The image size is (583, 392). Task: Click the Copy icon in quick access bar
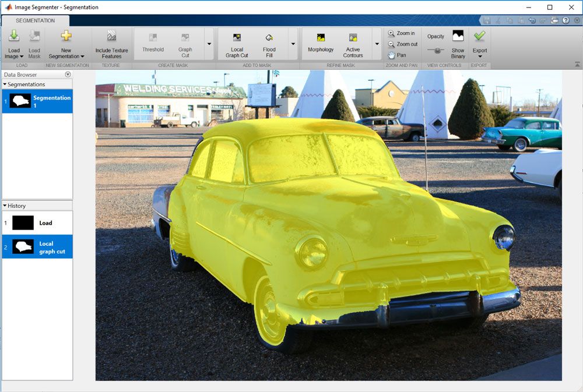coord(510,20)
